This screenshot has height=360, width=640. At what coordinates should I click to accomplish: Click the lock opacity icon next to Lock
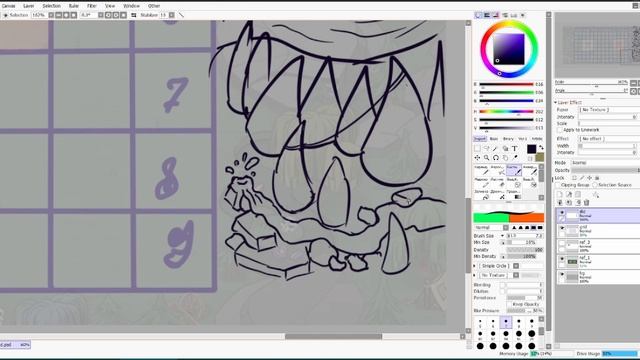pyautogui.click(x=575, y=178)
